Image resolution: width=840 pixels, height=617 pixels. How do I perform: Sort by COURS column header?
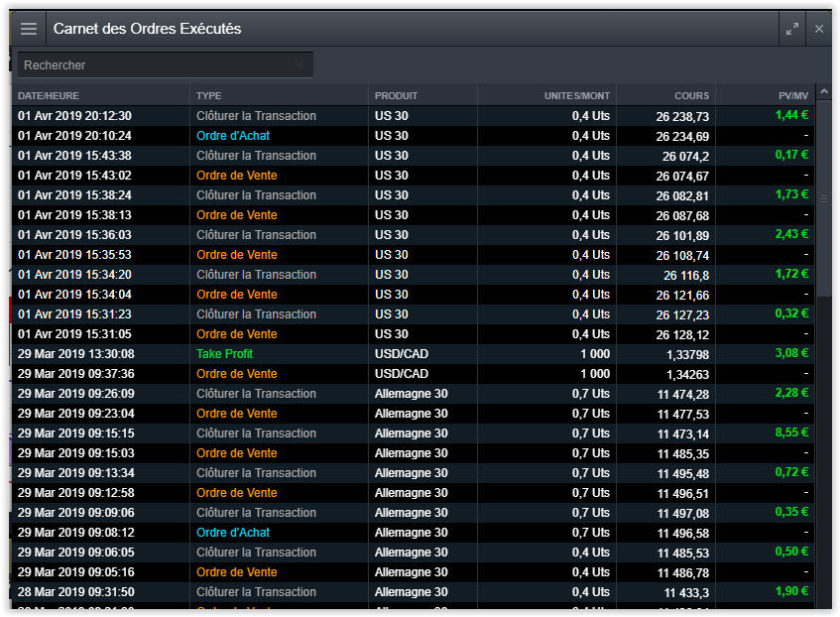tap(691, 96)
